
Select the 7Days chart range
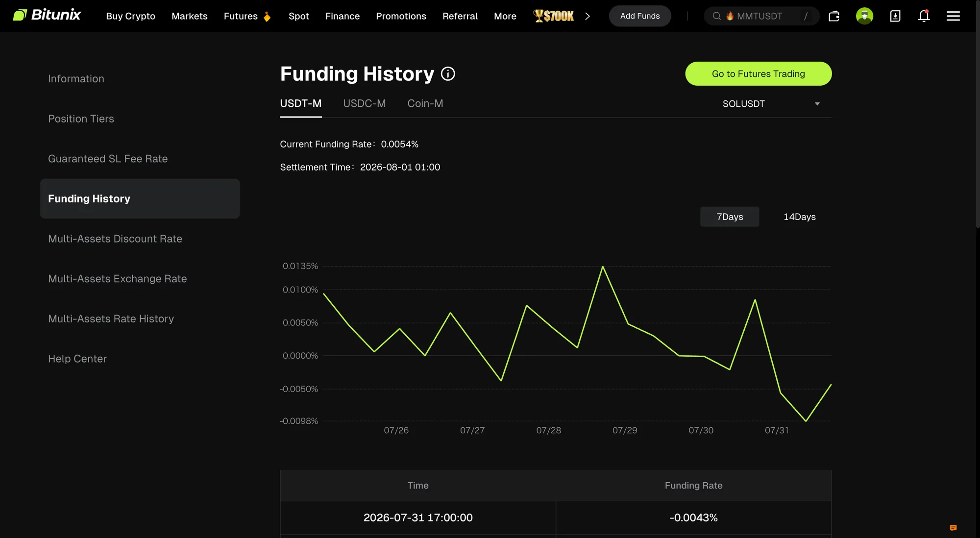click(730, 217)
